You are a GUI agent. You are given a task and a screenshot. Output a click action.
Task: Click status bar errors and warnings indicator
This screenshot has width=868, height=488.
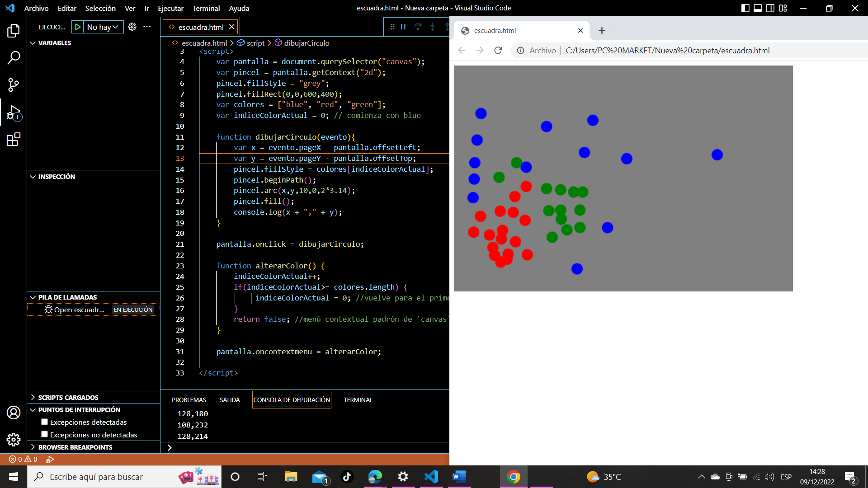coord(23,459)
